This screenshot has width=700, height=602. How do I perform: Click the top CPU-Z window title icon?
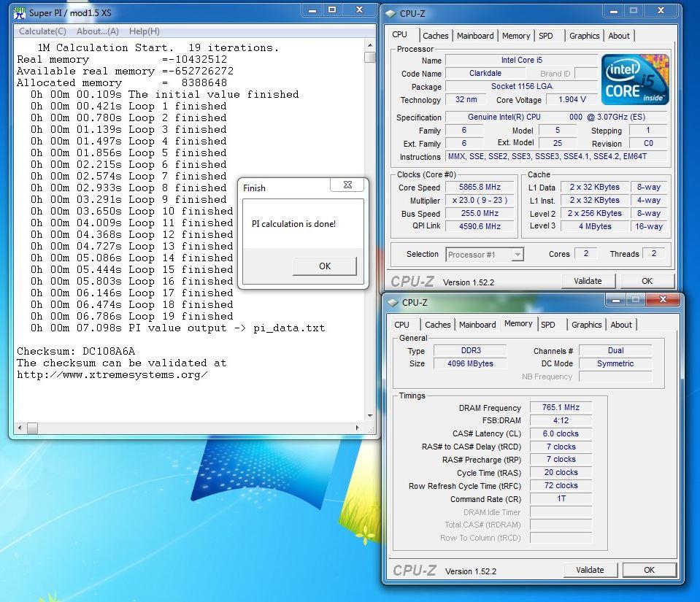click(391, 14)
